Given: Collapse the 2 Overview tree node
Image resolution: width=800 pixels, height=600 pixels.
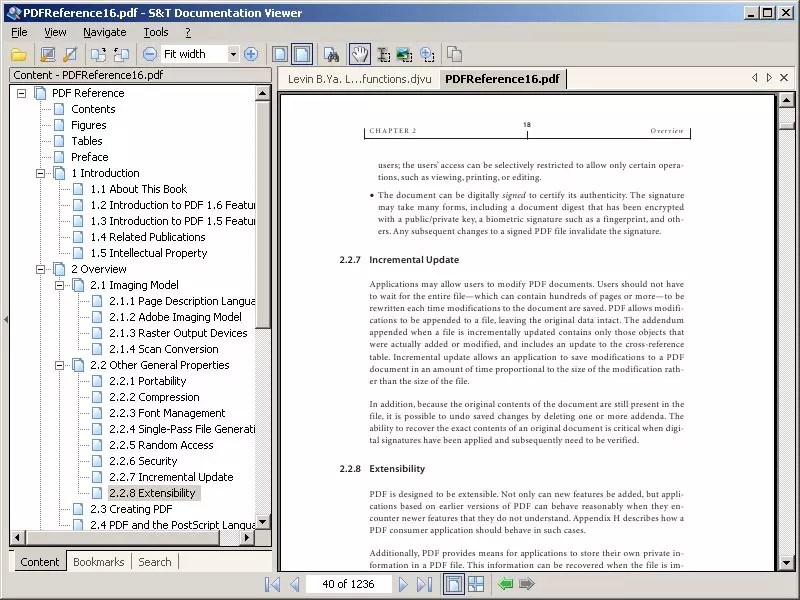Looking at the screenshot, I should click(x=40, y=269).
